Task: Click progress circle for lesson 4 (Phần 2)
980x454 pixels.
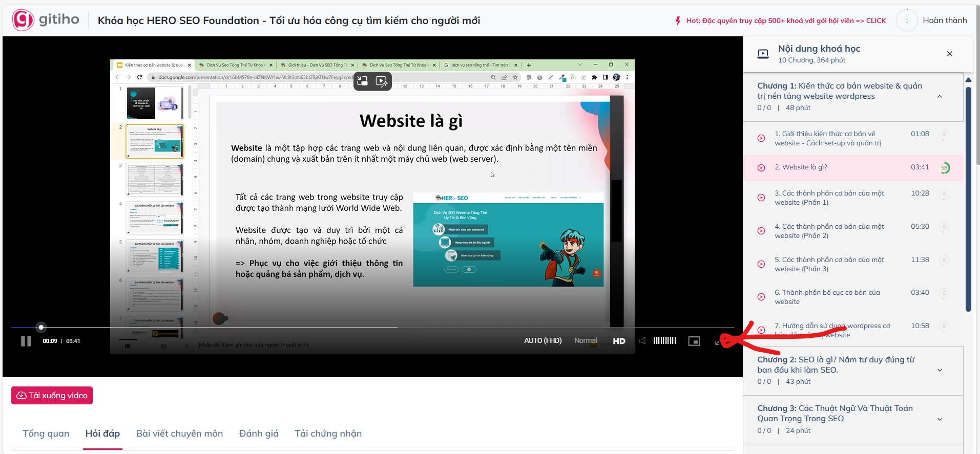Action: point(944,227)
